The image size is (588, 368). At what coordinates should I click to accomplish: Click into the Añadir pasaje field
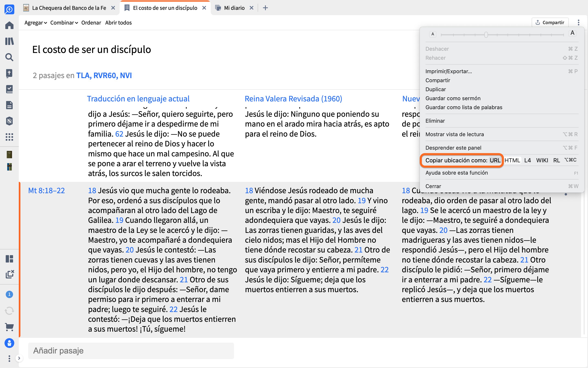tap(131, 351)
